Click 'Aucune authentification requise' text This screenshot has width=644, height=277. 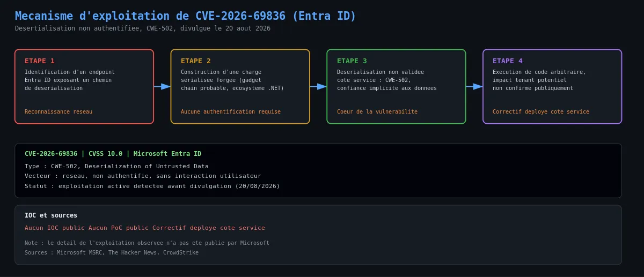[231, 112]
